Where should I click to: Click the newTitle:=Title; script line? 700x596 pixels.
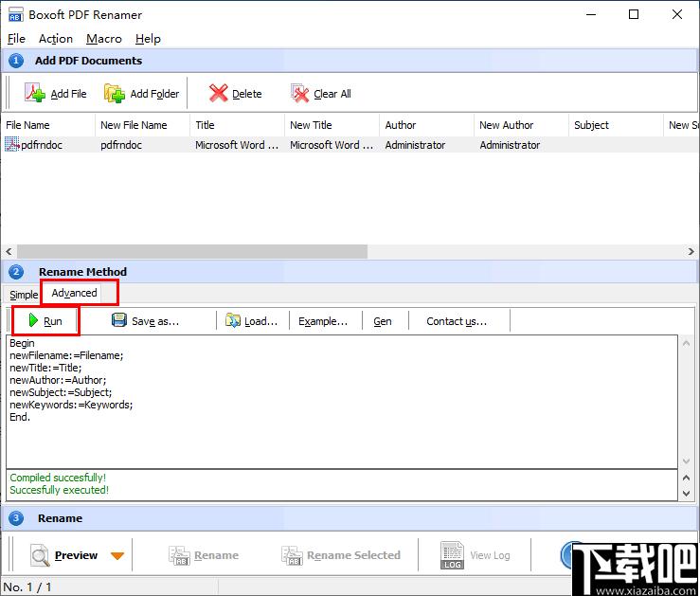(x=45, y=368)
